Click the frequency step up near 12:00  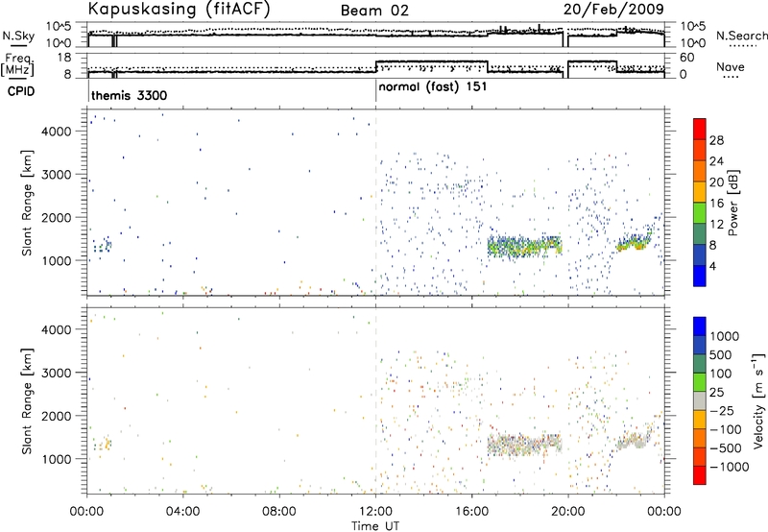pyautogui.click(x=375, y=66)
